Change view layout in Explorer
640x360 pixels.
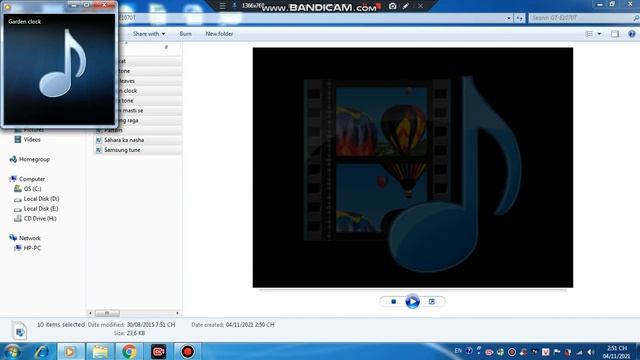(589, 34)
